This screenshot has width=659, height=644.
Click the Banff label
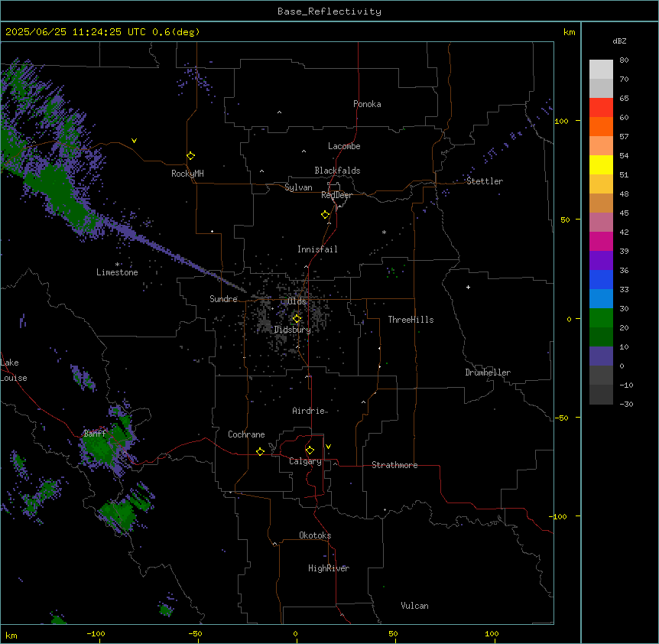[94, 434]
